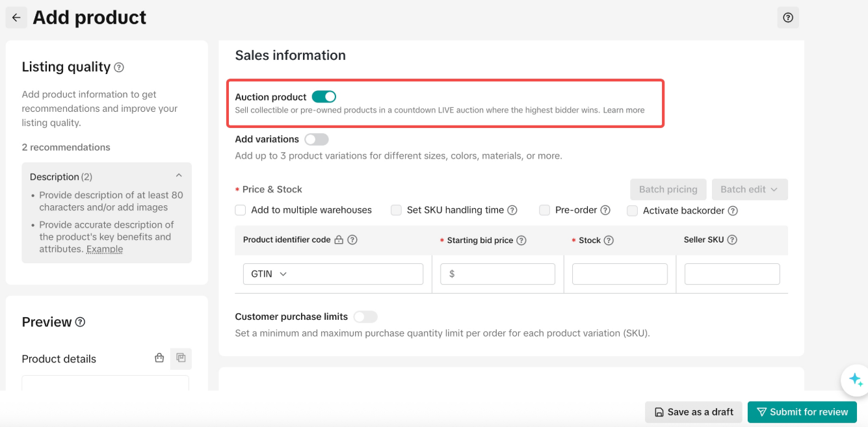Screen dimensions: 868x427
Task: Click the Listing quality info icon
Action: click(x=119, y=68)
